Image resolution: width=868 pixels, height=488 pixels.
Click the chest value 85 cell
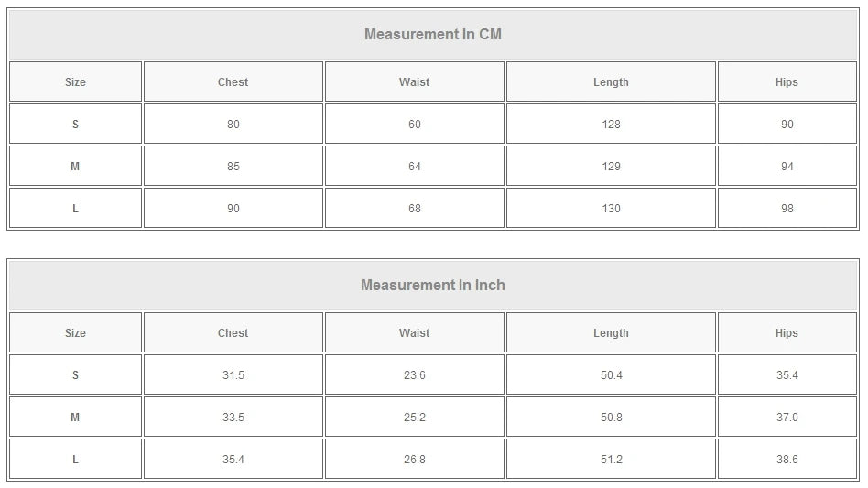[233, 167]
